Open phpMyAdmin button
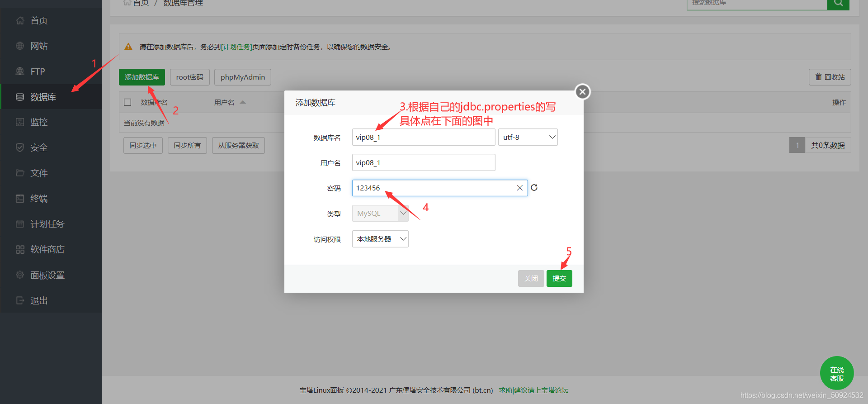The image size is (868, 404). point(243,77)
